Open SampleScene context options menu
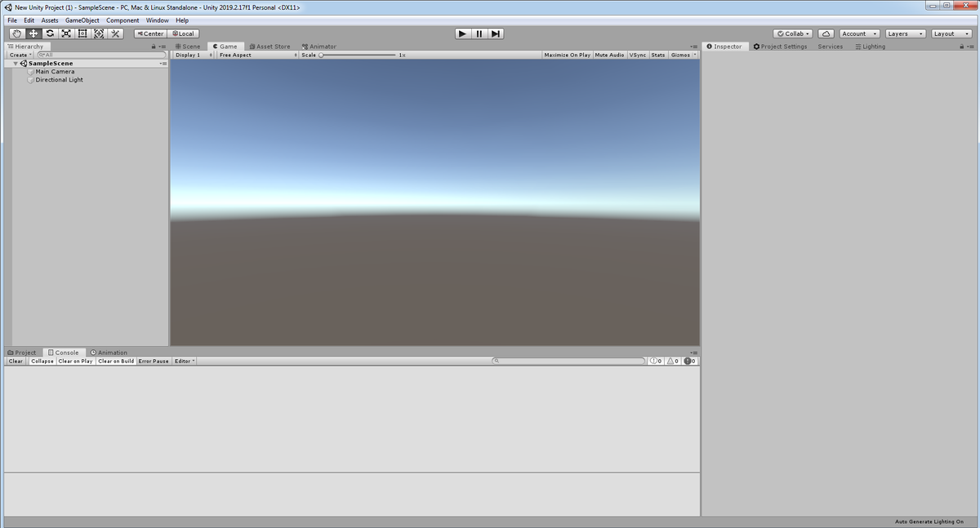 tap(163, 63)
